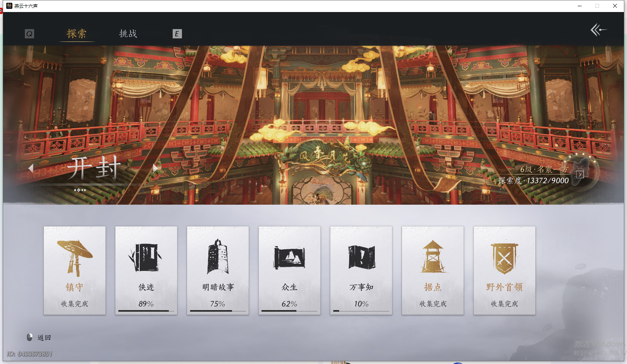Image resolution: width=627 pixels, height=364 pixels.
Task: Click the pagination dots below 开封
Action: 80,190
